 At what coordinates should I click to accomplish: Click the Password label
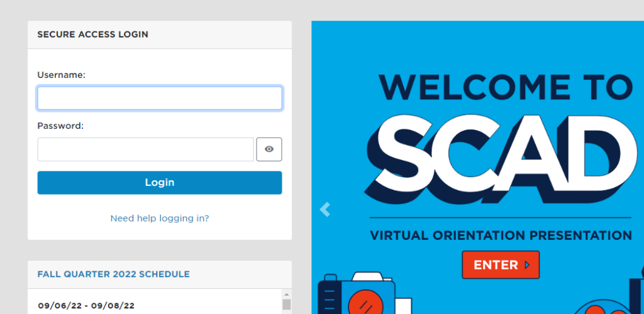[60, 126]
